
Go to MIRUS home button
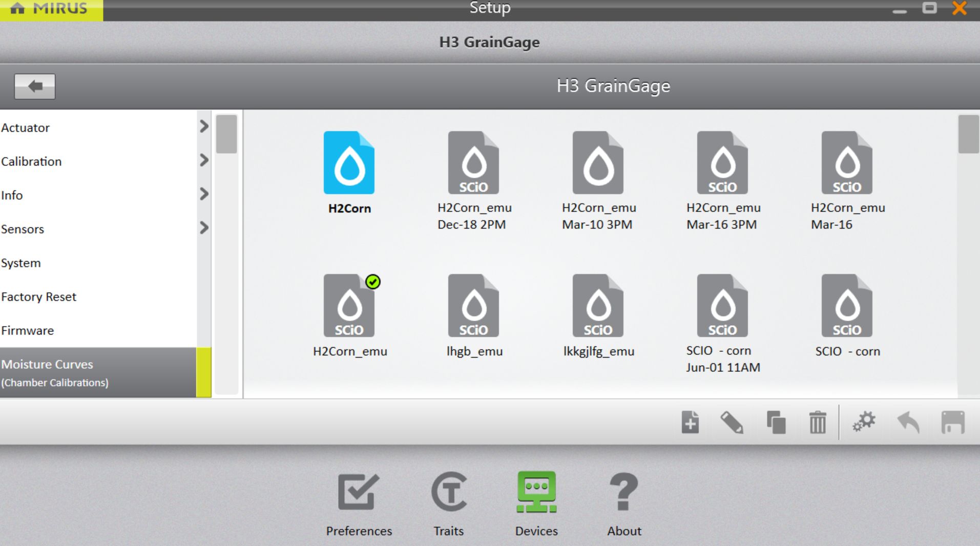click(51, 9)
